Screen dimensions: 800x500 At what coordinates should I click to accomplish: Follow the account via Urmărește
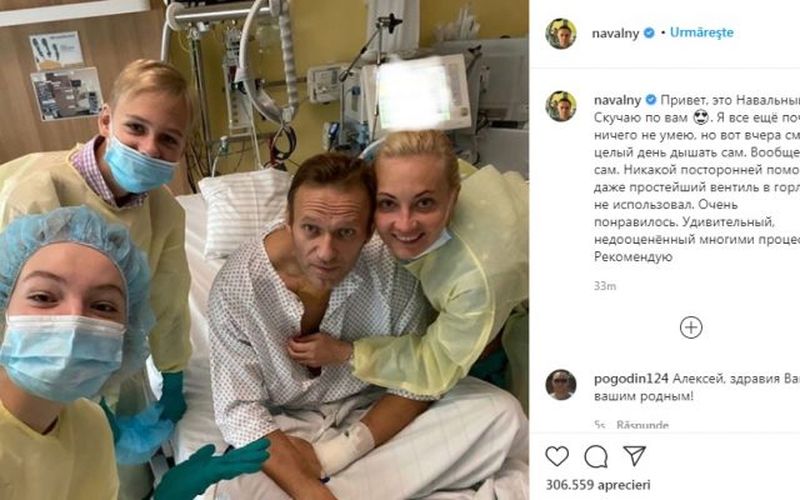click(x=702, y=33)
